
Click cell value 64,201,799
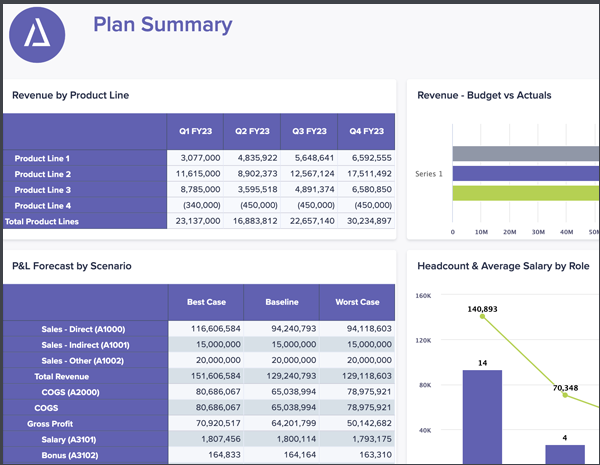(x=294, y=423)
